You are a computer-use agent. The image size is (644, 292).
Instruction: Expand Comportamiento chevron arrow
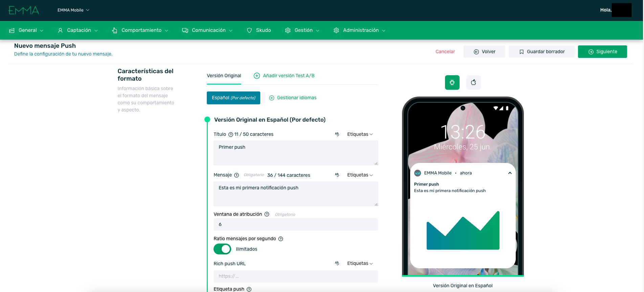pyautogui.click(x=166, y=30)
